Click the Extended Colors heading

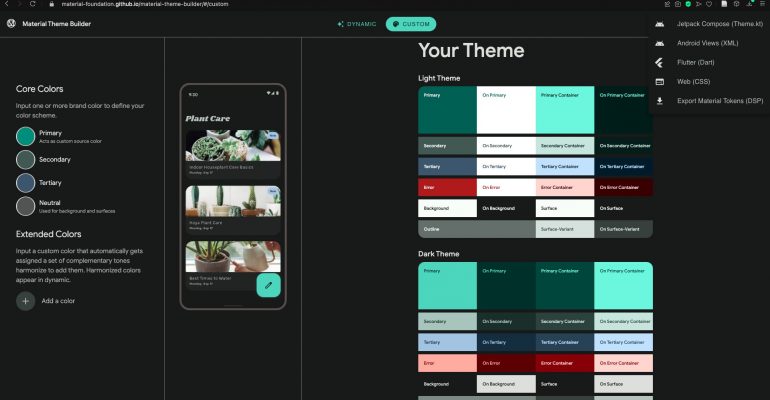tap(48, 234)
